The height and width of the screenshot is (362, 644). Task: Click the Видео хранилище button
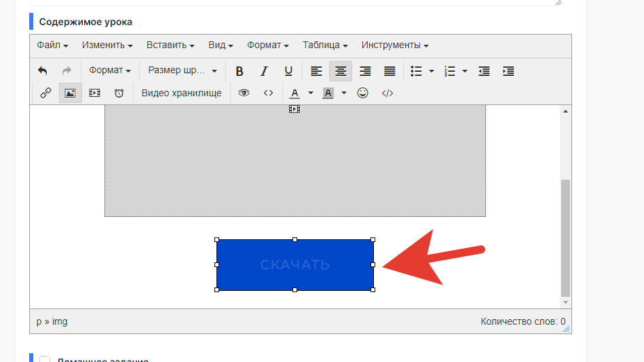(x=182, y=93)
